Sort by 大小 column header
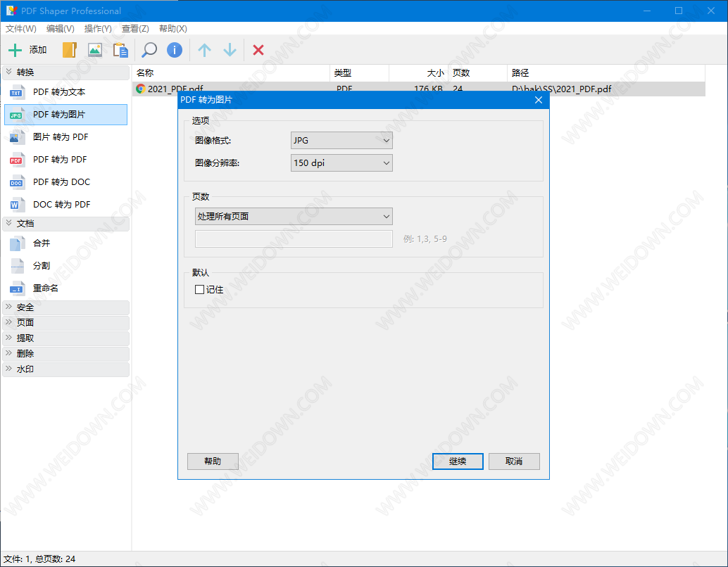The height and width of the screenshot is (567, 728). pos(419,73)
